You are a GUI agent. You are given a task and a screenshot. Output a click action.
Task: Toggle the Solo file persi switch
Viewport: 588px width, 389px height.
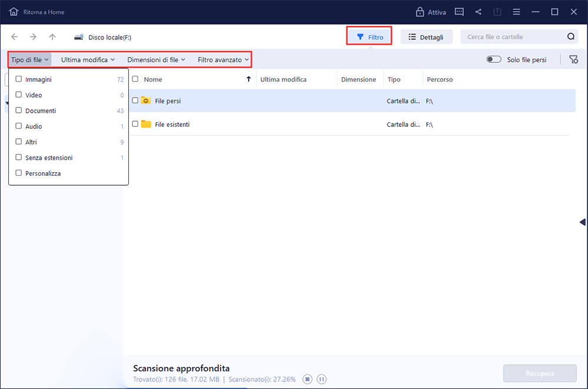click(493, 59)
